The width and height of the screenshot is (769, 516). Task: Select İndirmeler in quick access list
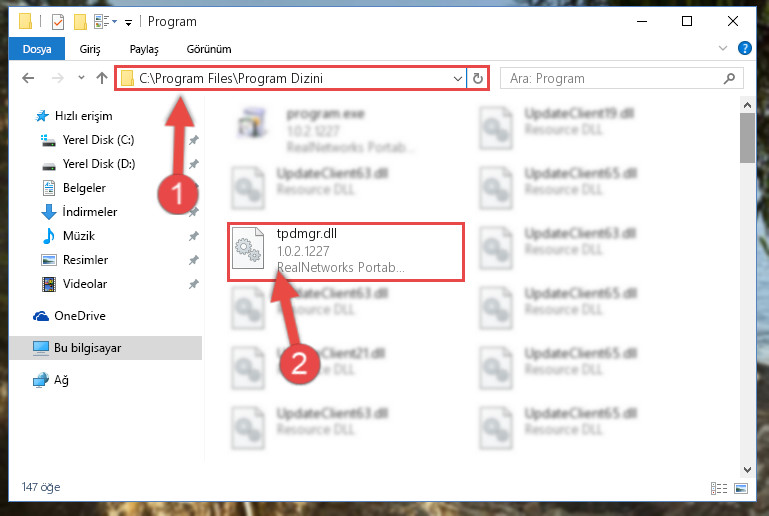[x=89, y=212]
